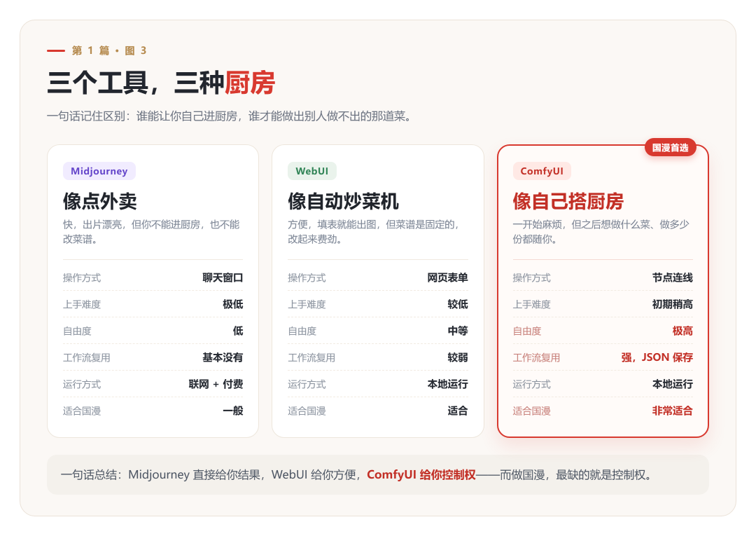Click the value 适合 in WebUI card
Screen dimensions: 756x536
coord(458,411)
